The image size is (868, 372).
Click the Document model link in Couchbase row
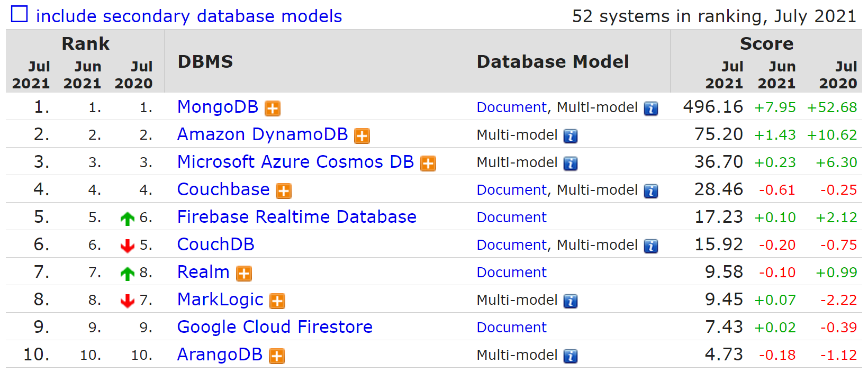(x=511, y=190)
